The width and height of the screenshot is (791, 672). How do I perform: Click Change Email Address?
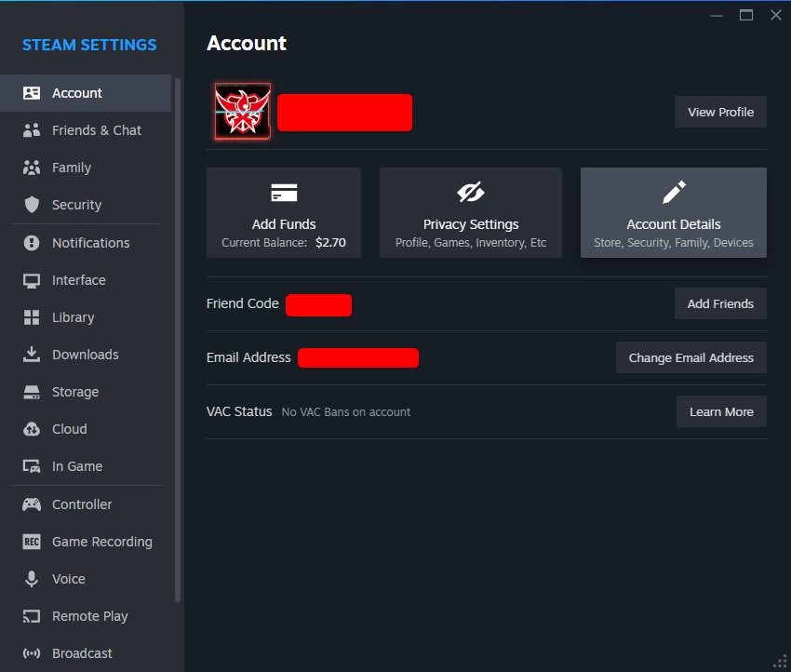click(690, 357)
